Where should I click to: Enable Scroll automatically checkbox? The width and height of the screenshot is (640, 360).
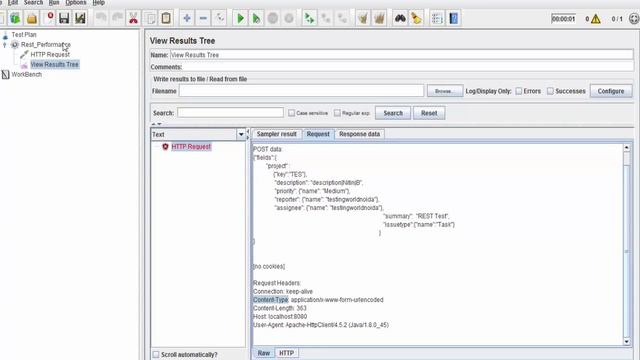click(x=156, y=355)
